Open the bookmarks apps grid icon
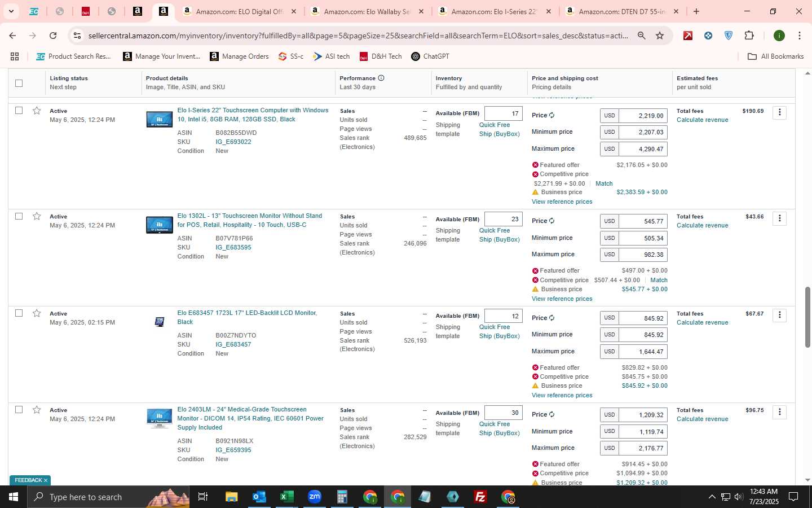This screenshot has width=812, height=508. 15,56
